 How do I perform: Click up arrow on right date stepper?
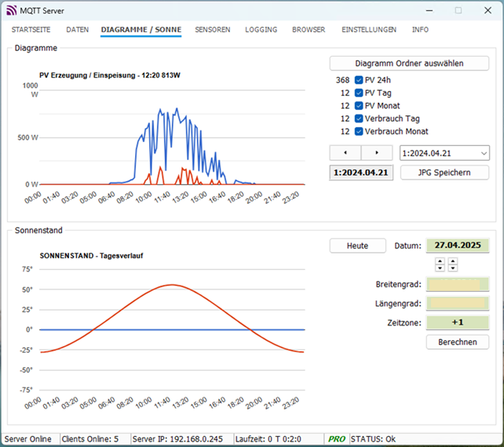[452, 261]
